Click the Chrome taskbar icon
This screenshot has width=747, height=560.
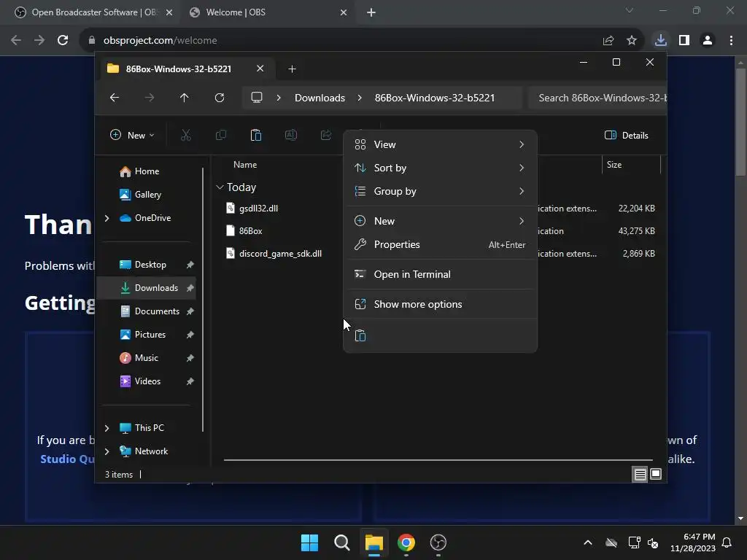(x=406, y=542)
